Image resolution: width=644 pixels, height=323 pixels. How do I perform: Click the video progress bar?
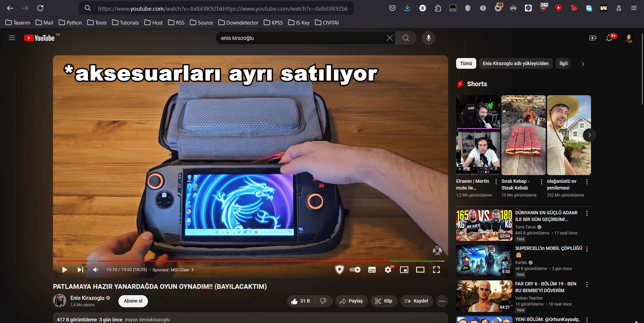(x=251, y=261)
